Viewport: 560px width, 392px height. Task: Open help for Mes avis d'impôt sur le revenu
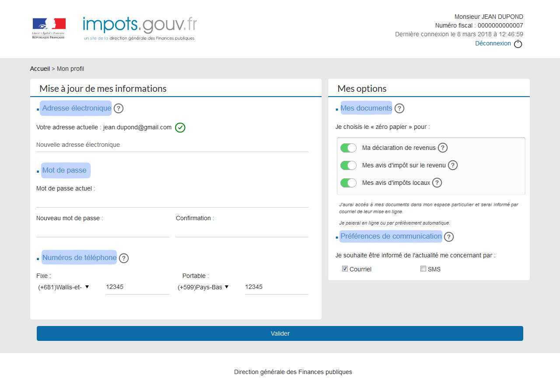[453, 165]
